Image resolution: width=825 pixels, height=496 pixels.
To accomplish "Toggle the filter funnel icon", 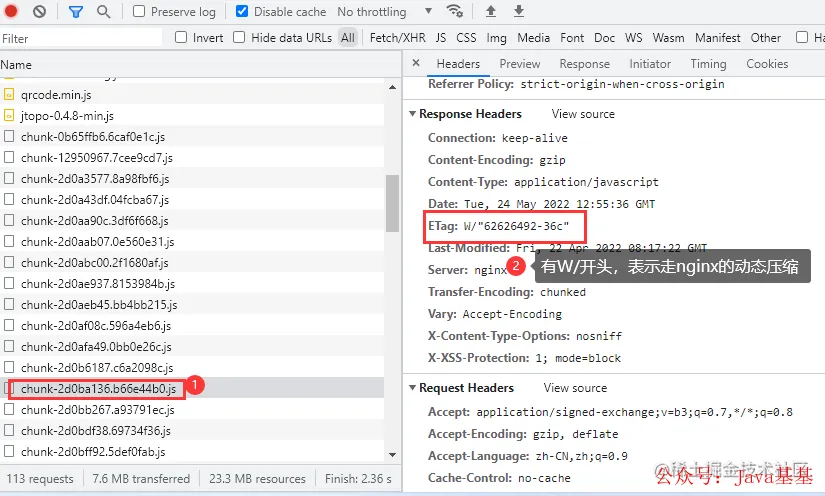I will (76, 12).
